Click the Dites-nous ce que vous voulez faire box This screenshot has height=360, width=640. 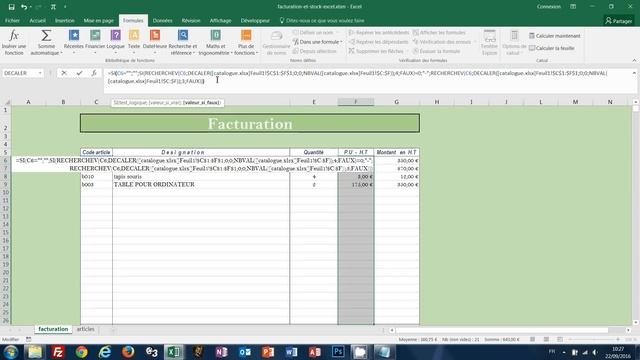click(x=322, y=20)
